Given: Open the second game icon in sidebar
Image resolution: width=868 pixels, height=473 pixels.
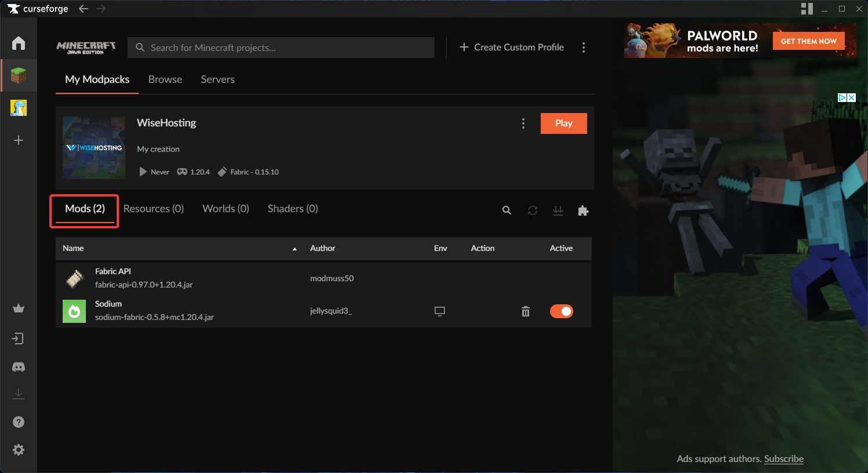Looking at the screenshot, I should [x=19, y=108].
